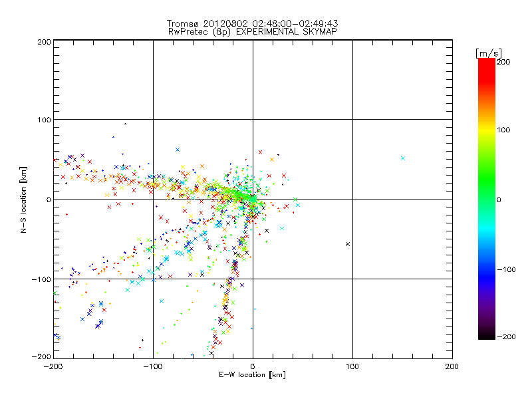The width and height of the screenshot is (532, 399).
Task: Click the E-W axis "-100" tick label
Action: tap(153, 366)
